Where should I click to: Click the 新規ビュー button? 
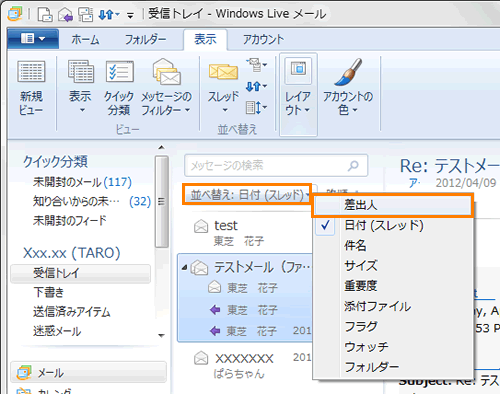point(31,88)
